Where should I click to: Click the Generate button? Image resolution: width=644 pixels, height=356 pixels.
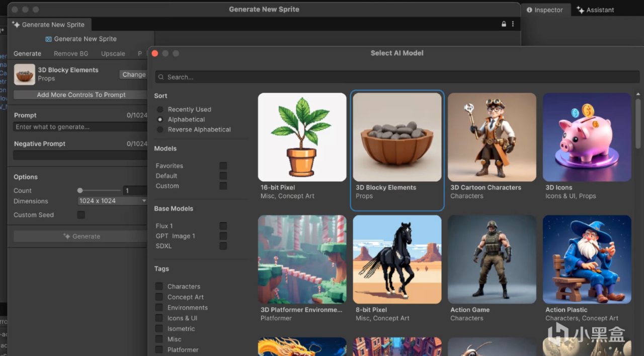pyautogui.click(x=80, y=236)
